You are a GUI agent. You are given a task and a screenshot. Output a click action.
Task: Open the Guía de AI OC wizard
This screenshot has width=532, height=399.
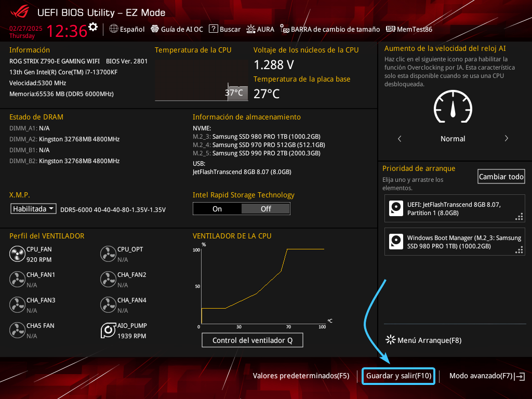[177, 29]
